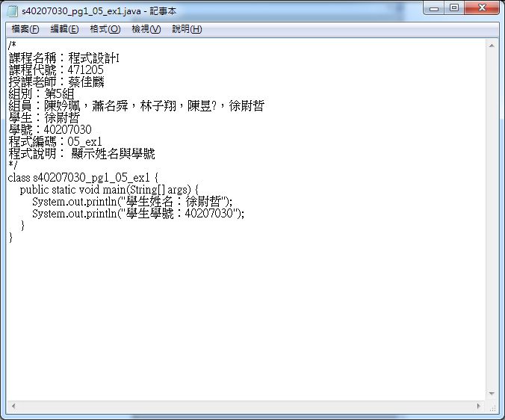Click the vertical scrollbar up arrow

492,46
